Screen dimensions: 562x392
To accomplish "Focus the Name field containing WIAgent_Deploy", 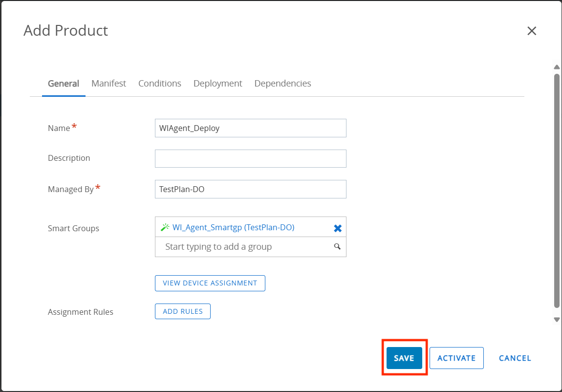I will (250, 128).
